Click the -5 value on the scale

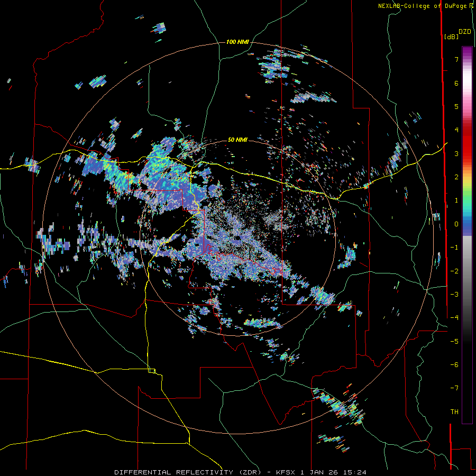(x=454, y=342)
